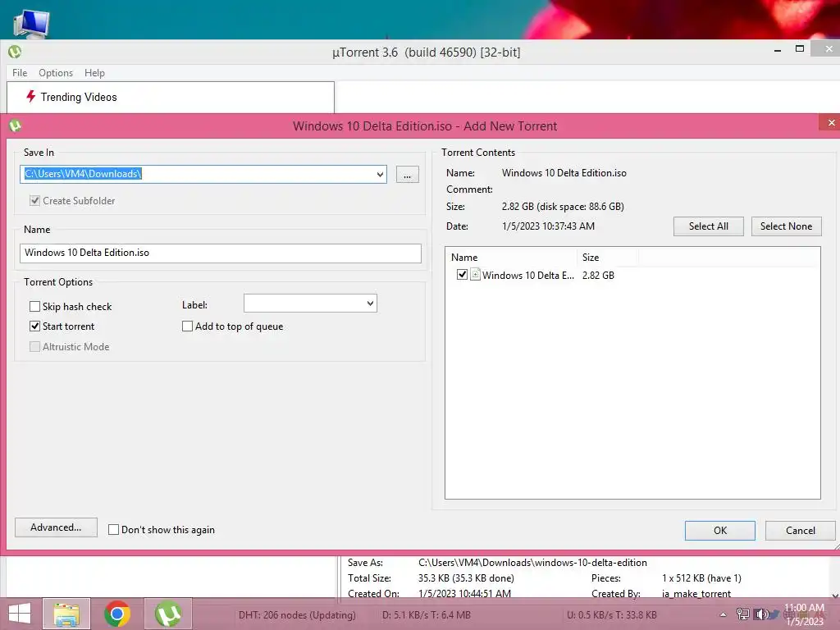Image resolution: width=840 pixels, height=630 pixels.
Task: Show hidden system tray icons arrow
Action: pos(724,614)
